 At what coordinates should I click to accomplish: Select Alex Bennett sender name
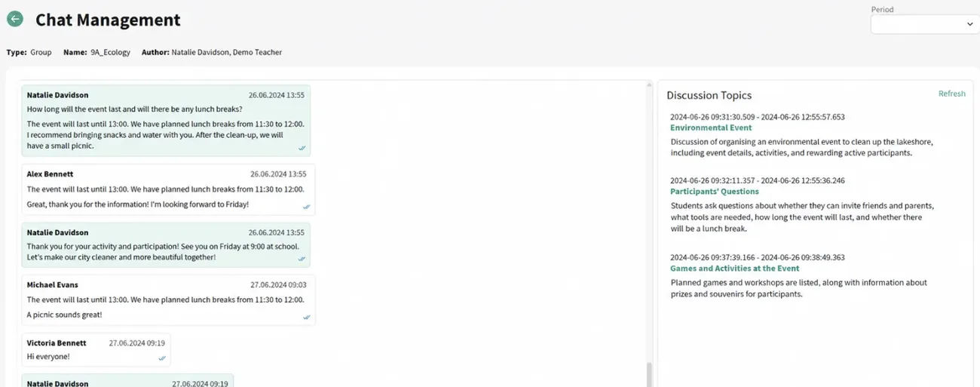pyautogui.click(x=50, y=174)
